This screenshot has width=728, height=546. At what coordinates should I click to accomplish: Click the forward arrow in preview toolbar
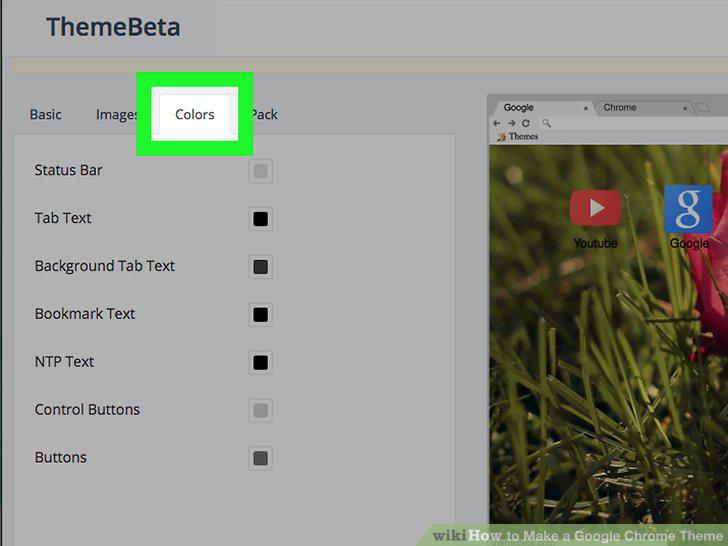point(512,123)
